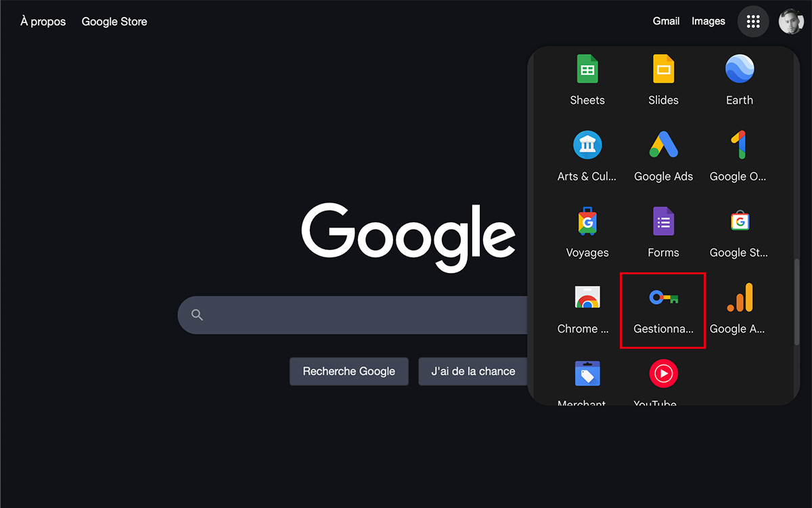
Task: Close the Google apps grid launcher
Action: coord(753,22)
